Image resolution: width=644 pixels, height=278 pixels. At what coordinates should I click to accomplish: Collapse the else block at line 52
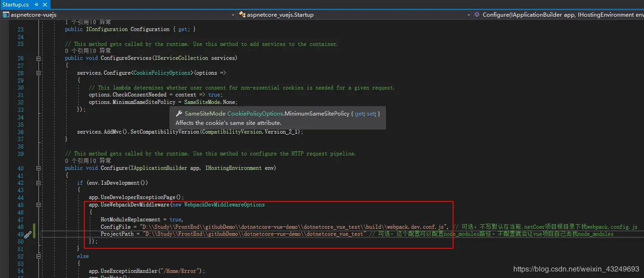38,256
